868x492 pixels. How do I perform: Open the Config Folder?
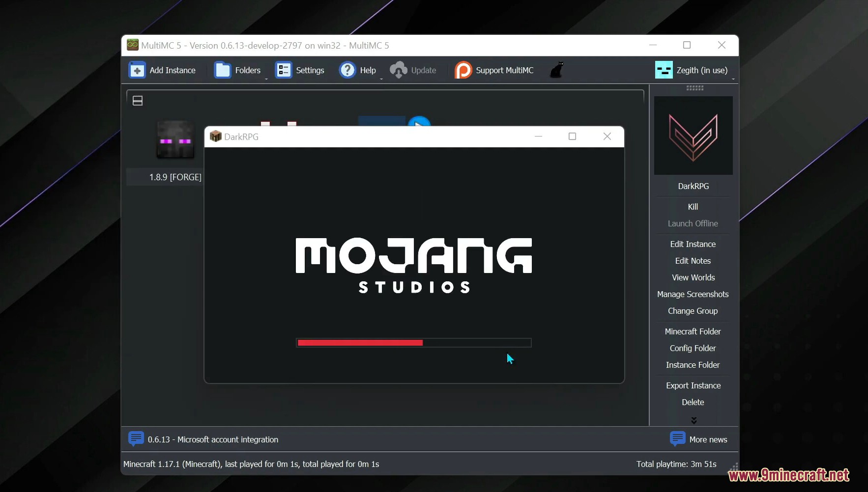coord(693,348)
